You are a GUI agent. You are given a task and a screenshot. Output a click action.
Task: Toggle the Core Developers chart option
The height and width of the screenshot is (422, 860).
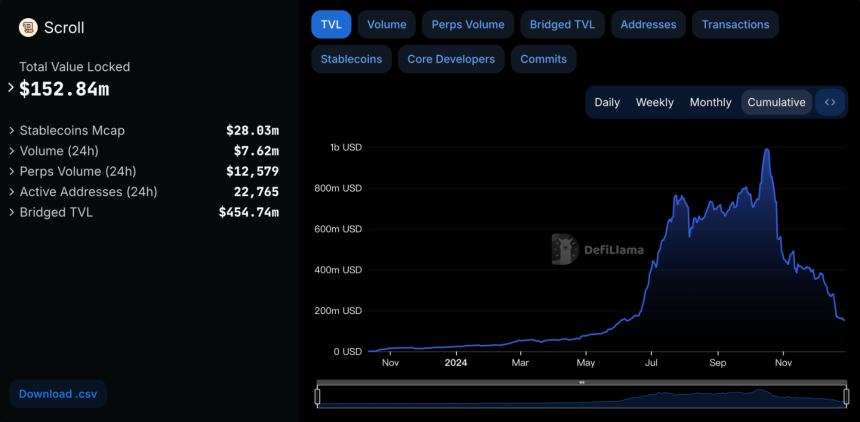click(451, 59)
